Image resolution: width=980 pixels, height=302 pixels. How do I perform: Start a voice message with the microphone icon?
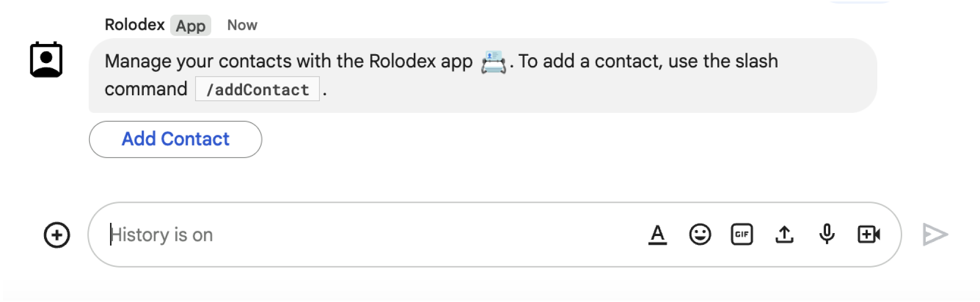826,235
